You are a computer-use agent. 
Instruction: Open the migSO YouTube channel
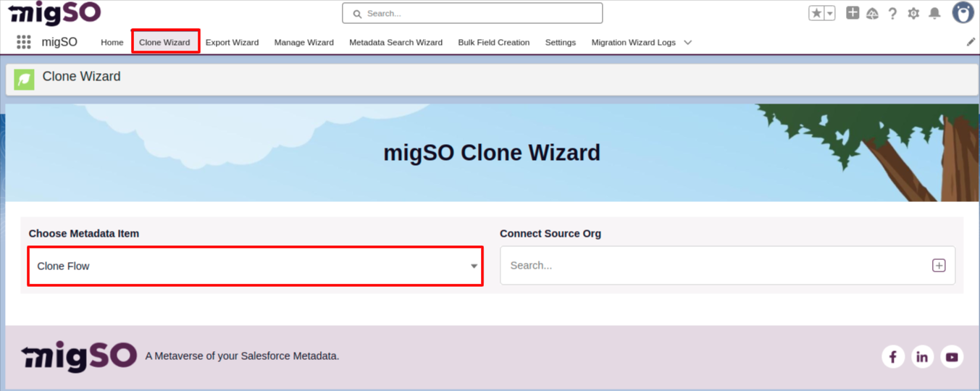point(952,356)
